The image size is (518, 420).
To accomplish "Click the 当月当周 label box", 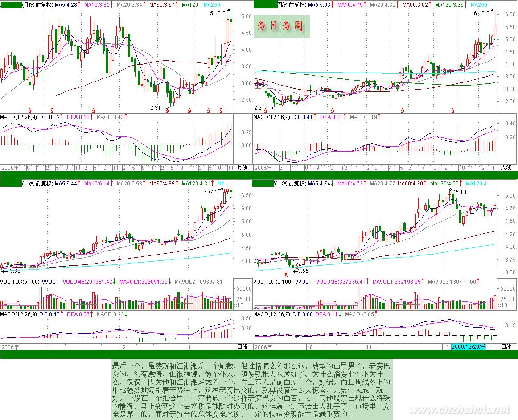I will [x=281, y=26].
